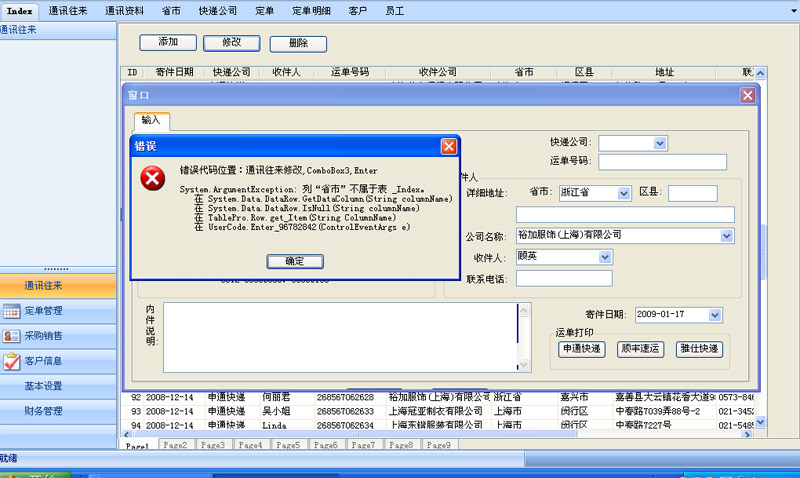
Task: Sort by 运单号码 column header
Action: [350, 72]
